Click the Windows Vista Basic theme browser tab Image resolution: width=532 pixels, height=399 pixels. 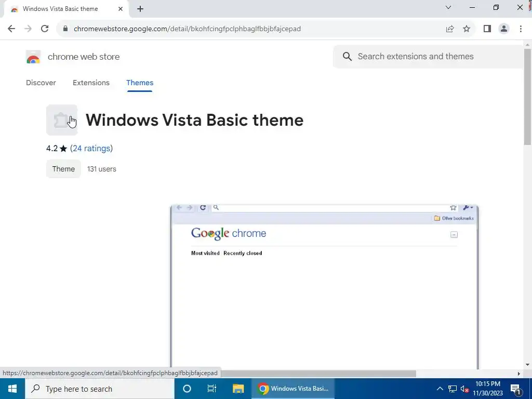(x=66, y=9)
